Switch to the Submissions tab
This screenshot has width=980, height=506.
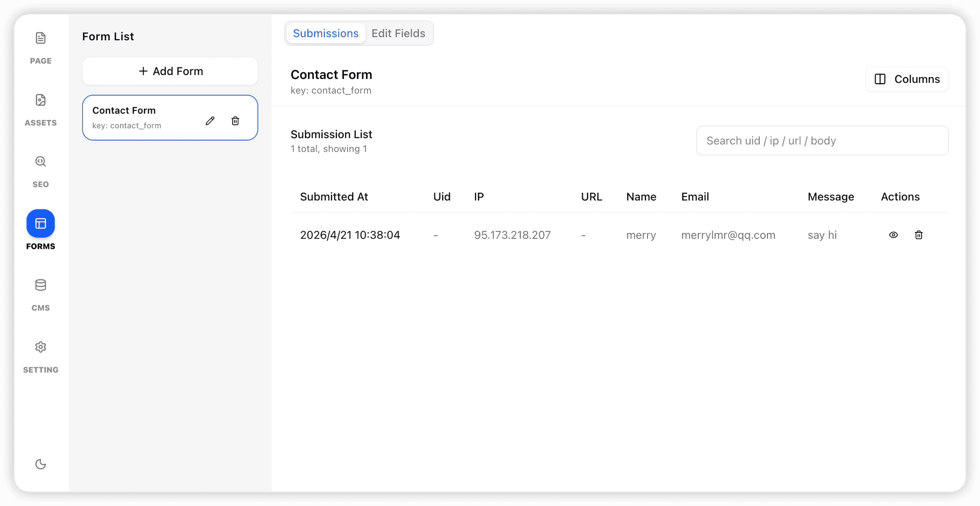click(x=325, y=33)
